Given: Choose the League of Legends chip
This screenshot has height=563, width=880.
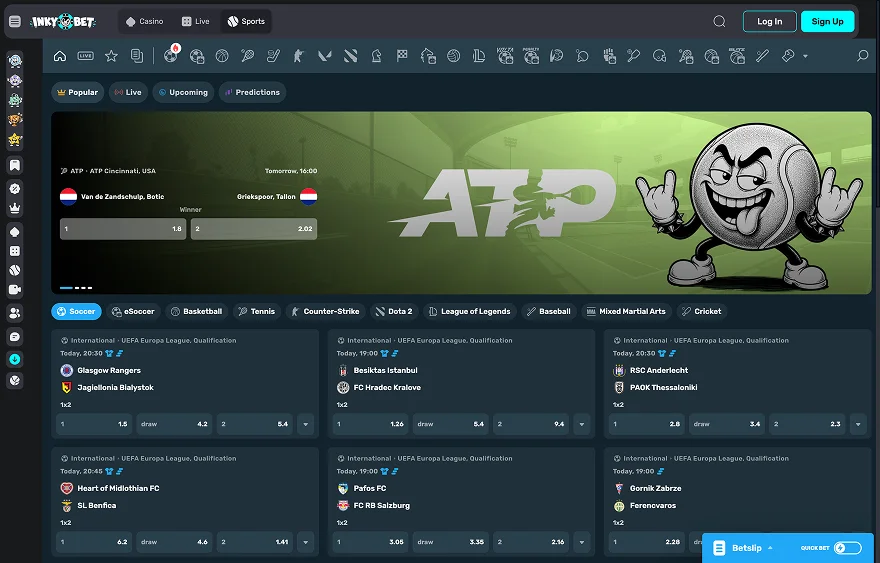Looking at the screenshot, I should click(470, 312).
